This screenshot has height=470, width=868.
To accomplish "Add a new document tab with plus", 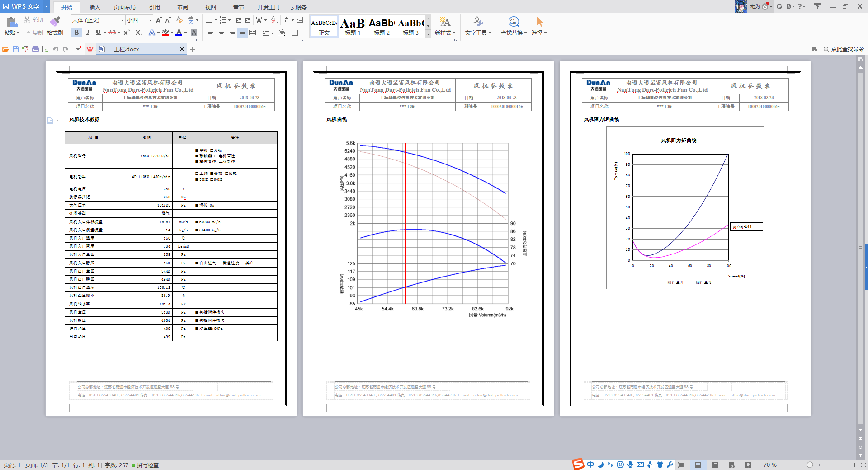I will pos(193,49).
